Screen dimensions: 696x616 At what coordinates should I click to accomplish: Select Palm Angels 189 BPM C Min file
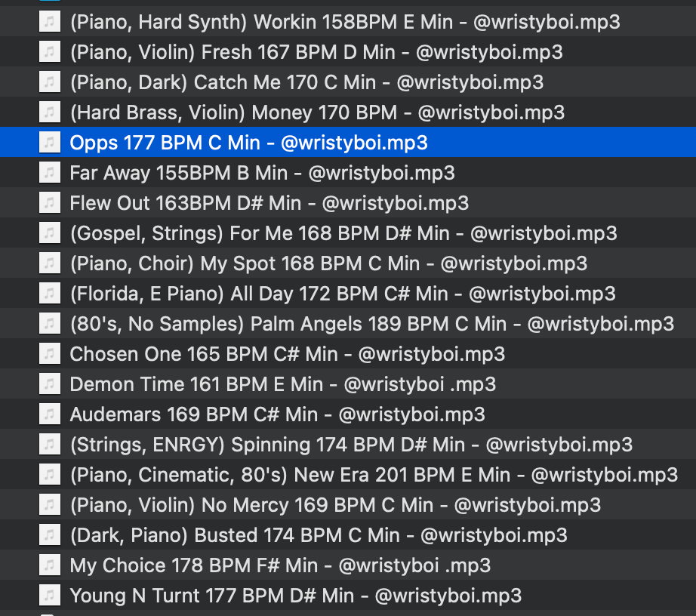371,324
